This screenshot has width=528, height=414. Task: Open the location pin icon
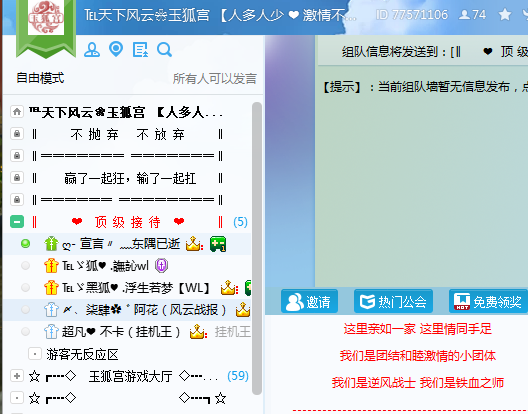coord(116,49)
